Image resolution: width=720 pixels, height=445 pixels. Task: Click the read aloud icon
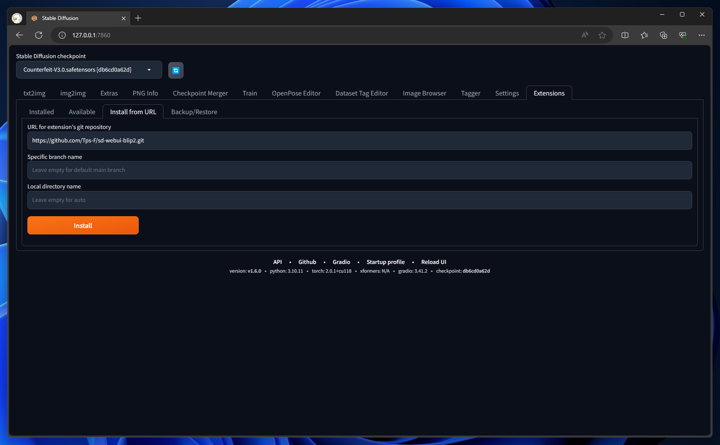tap(585, 35)
